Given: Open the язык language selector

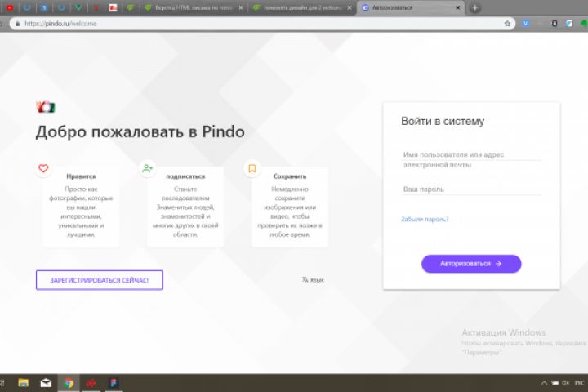Looking at the screenshot, I should tap(312, 280).
